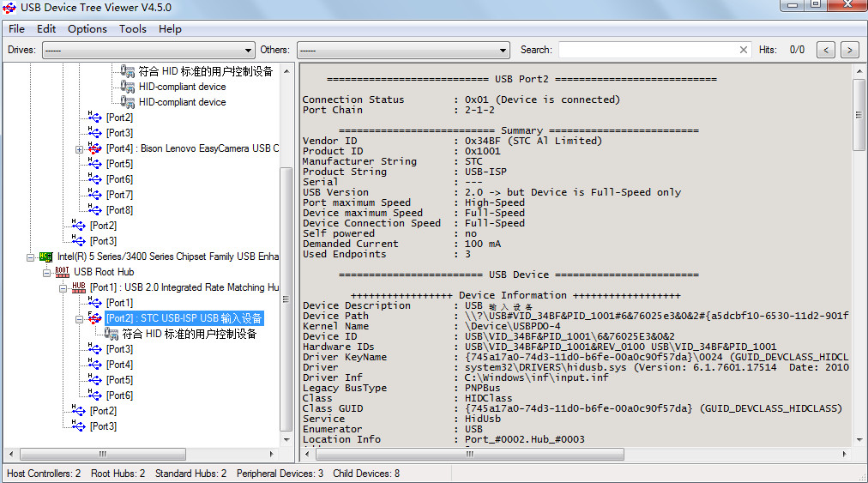The width and height of the screenshot is (868, 483).
Task: Select last Port6 item under Integrated Hub
Action: pos(119,395)
